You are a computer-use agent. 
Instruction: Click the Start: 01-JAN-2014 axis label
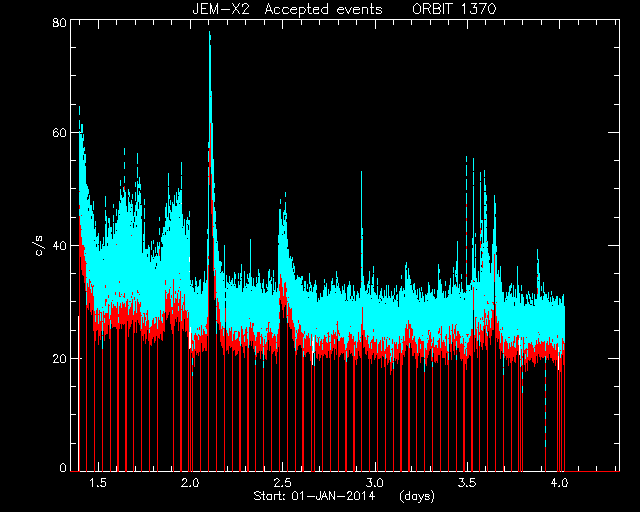314,496
